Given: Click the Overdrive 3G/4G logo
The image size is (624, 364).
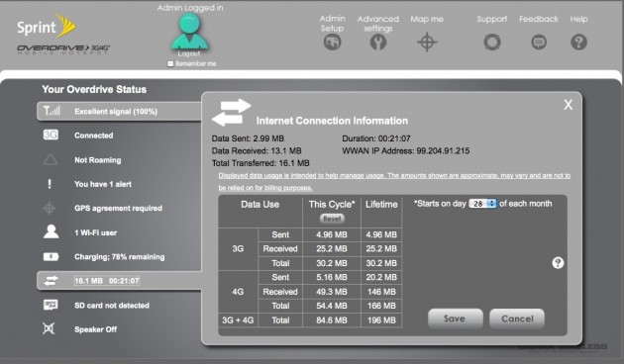Looking at the screenshot, I should [x=62, y=49].
